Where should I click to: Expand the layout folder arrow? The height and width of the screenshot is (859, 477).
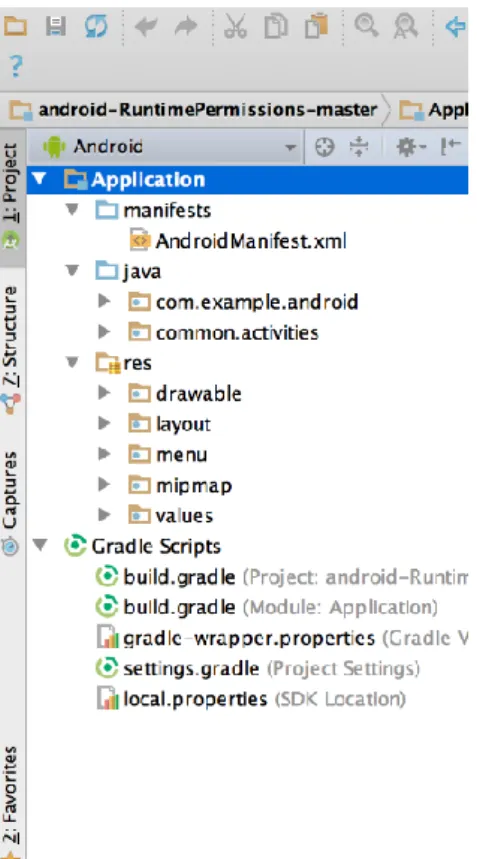coord(104,423)
